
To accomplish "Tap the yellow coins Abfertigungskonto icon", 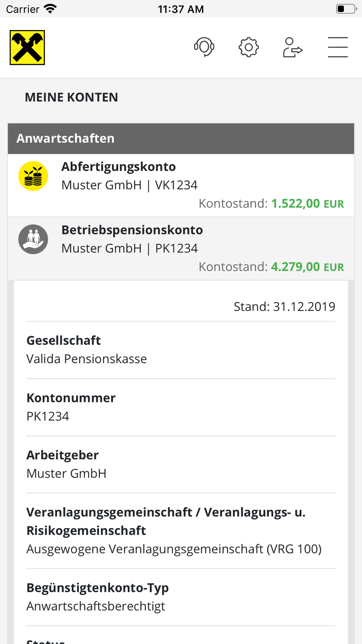I will pyautogui.click(x=33, y=176).
